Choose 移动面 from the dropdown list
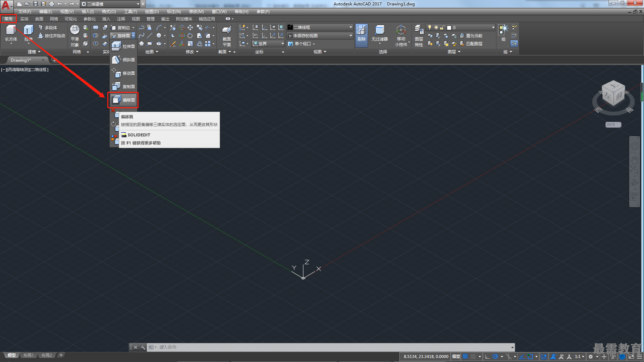The width and height of the screenshot is (644, 362). click(123, 73)
